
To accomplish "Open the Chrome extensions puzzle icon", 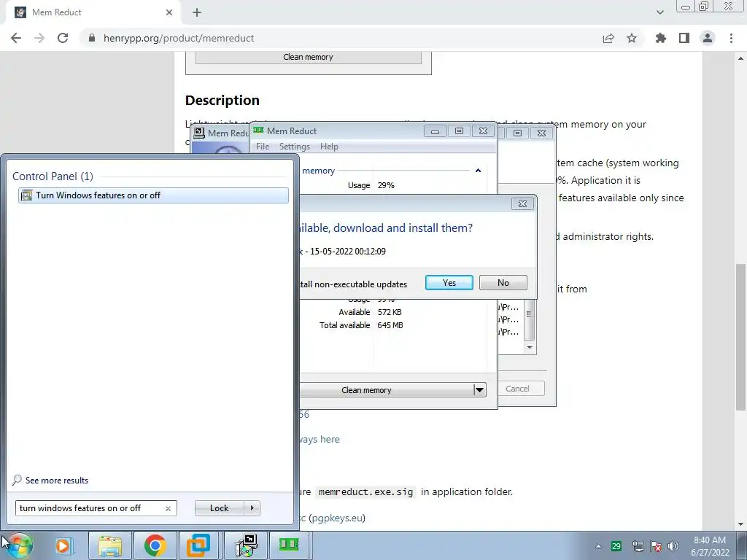I will pyautogui.click(x=660, y=38).
